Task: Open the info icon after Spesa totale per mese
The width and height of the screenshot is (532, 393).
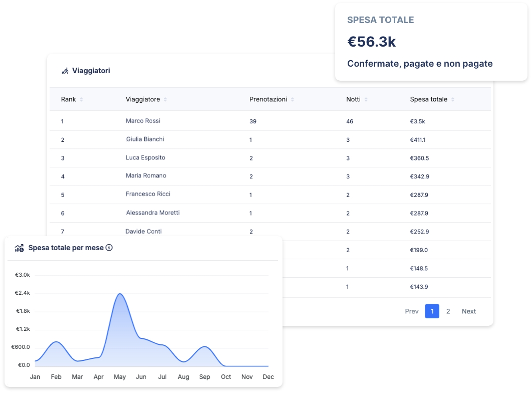Action: click(108, 247)
